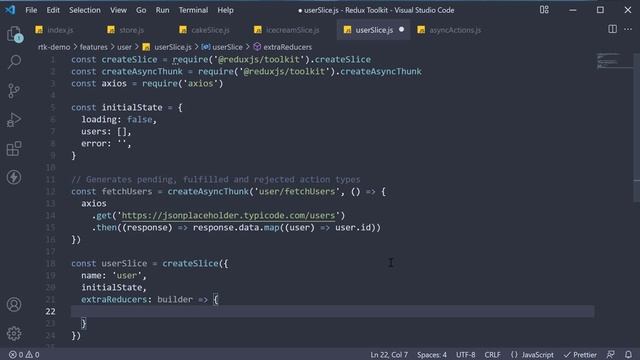Open the notifications bell icon
This screenshot has width=640, height=360.
(x=628, y=354)
